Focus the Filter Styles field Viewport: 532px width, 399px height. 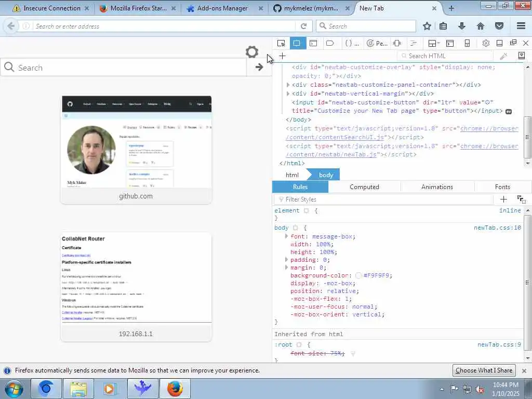point(384,199)
